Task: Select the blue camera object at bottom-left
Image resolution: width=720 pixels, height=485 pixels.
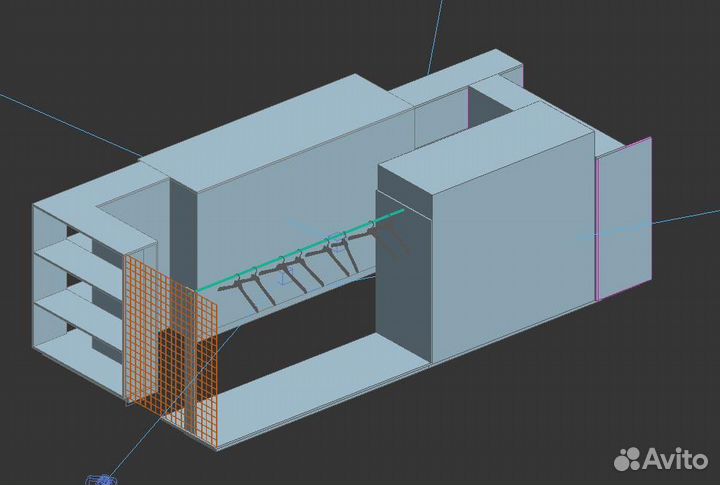Action: point(102,479)
